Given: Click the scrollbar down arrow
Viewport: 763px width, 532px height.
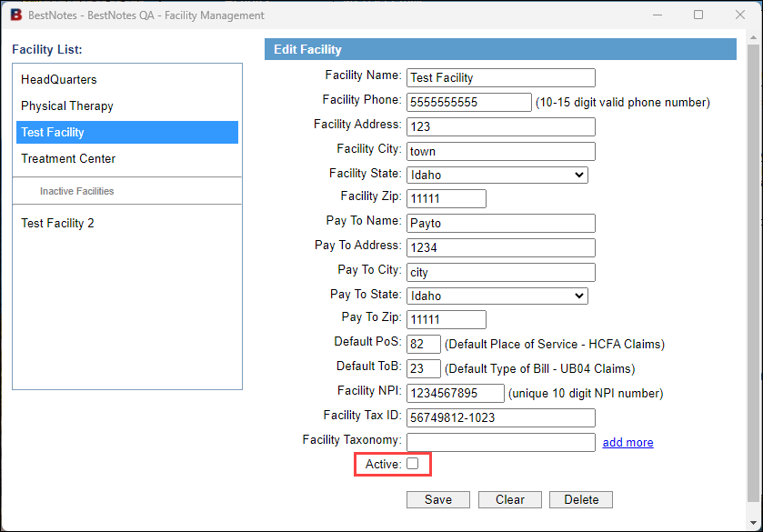Looking at the screenshot, I should point(753,523).
